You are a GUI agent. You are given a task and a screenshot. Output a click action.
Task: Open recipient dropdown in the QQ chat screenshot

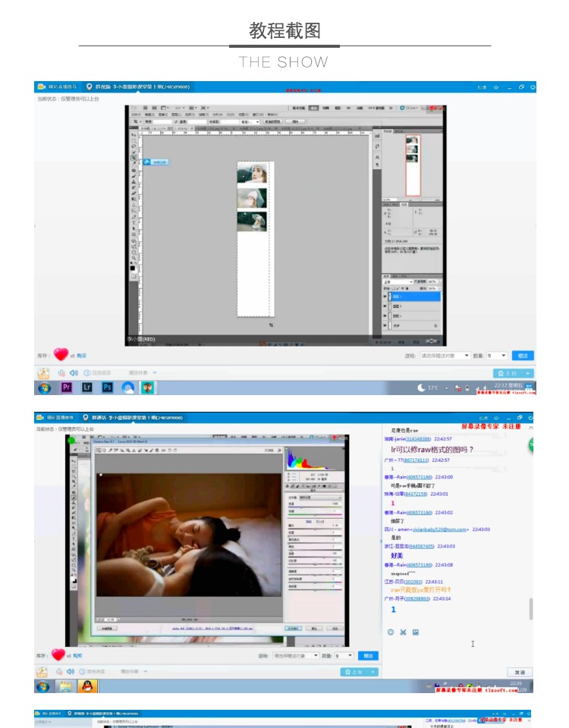click(296, 655)
